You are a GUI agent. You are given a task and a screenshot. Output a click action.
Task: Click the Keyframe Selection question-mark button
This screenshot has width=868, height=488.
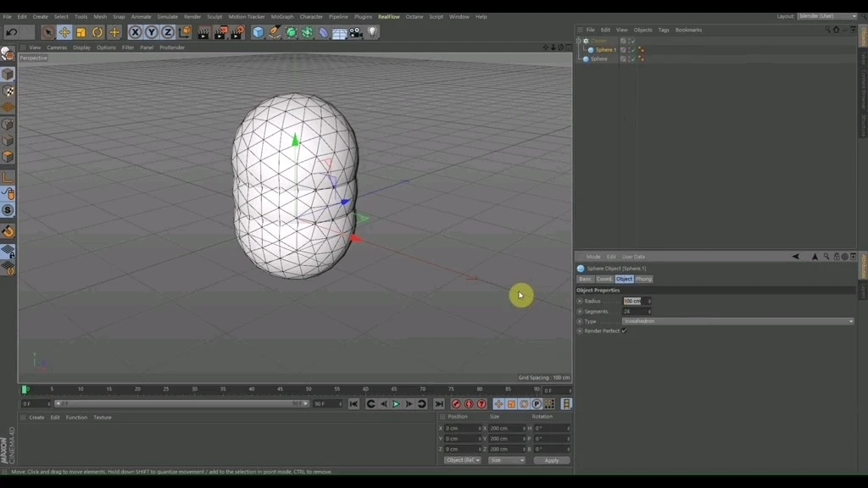[x=481, y=404]
